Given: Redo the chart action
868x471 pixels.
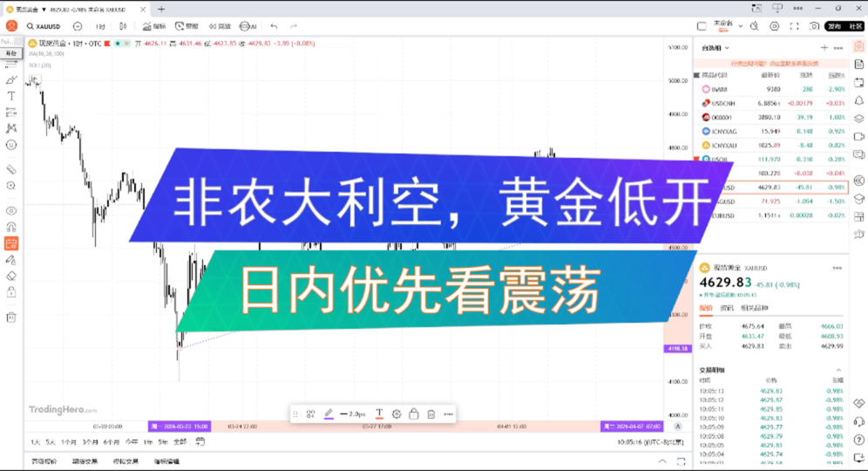Looking at the screenshot, I should [x=294, y=26].
